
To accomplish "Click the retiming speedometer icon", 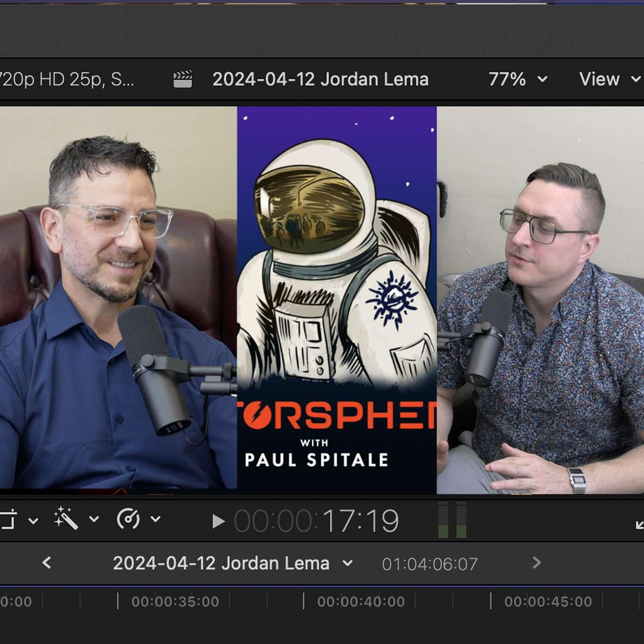I will 128,519.
